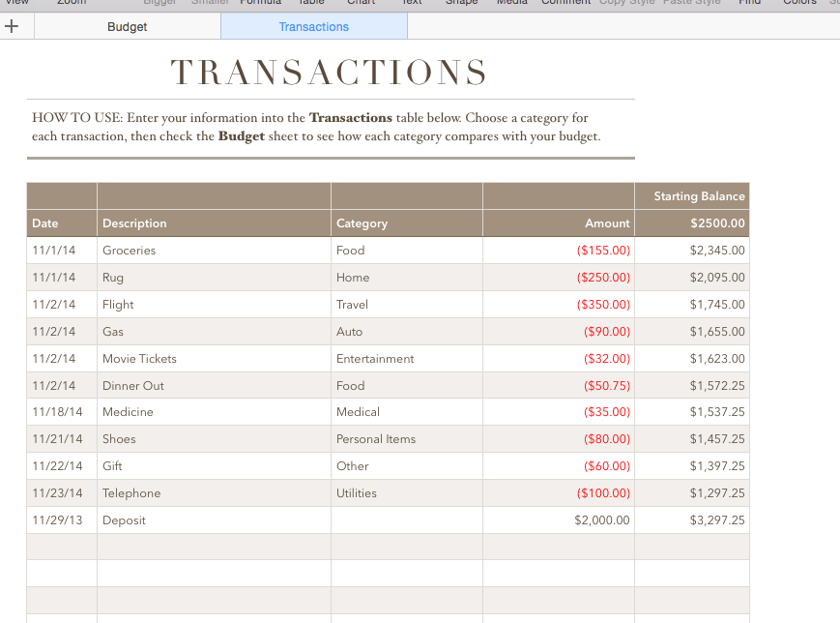The height and width of the screenshot is (623, 840).
Task: Select the Groceries description cell
Action: (214, 251)
